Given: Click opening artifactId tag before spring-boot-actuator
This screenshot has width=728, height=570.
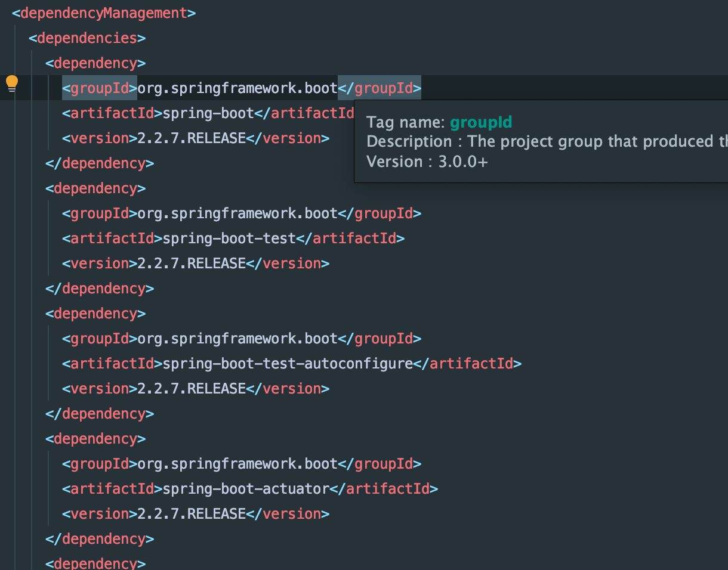Looking at the screenshot, I should tap(112, 489).
